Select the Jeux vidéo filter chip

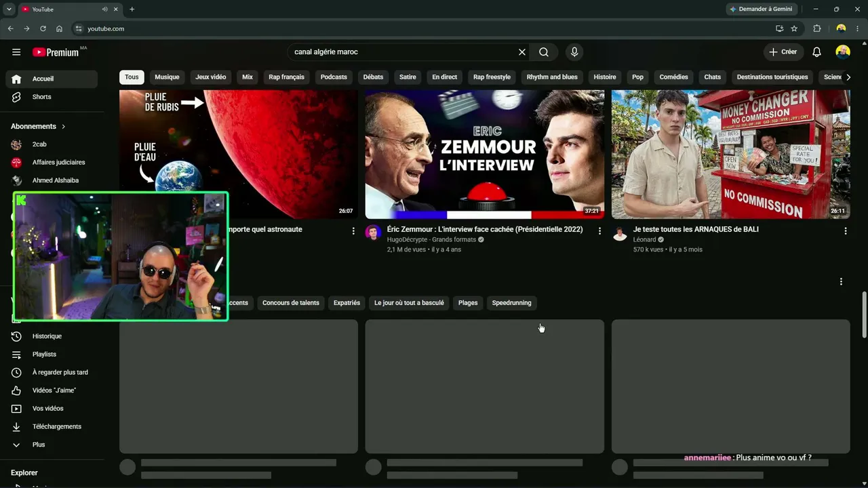point(211,77)
